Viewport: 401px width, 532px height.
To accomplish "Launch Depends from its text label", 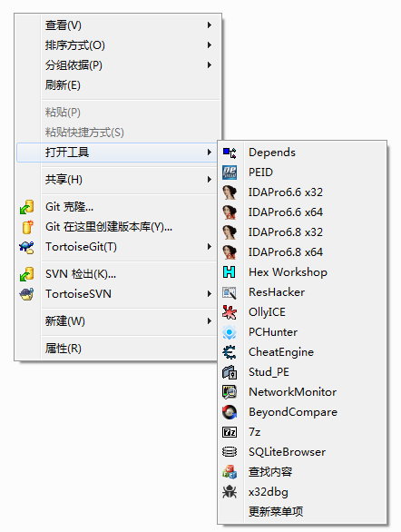I will pos(272,153).
